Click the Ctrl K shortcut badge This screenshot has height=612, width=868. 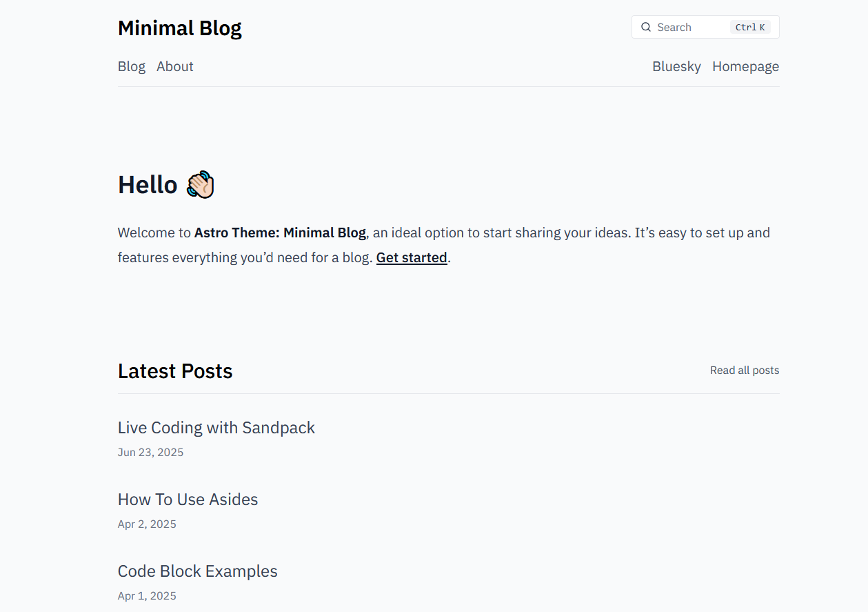click(x=750, y=27)
